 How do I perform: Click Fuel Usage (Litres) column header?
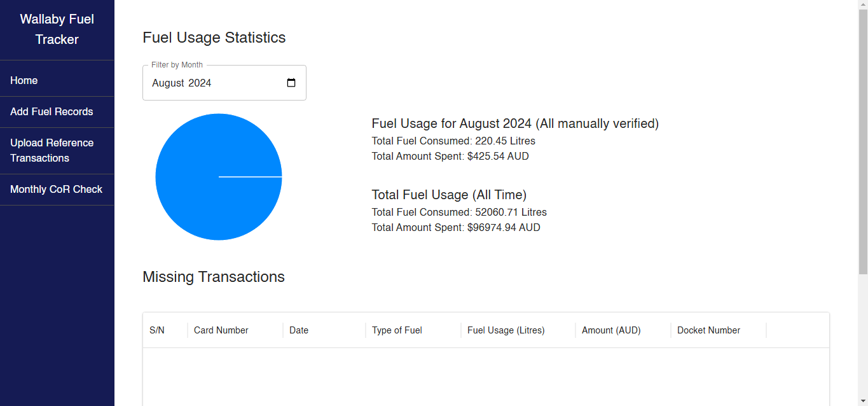coord(506,330)
